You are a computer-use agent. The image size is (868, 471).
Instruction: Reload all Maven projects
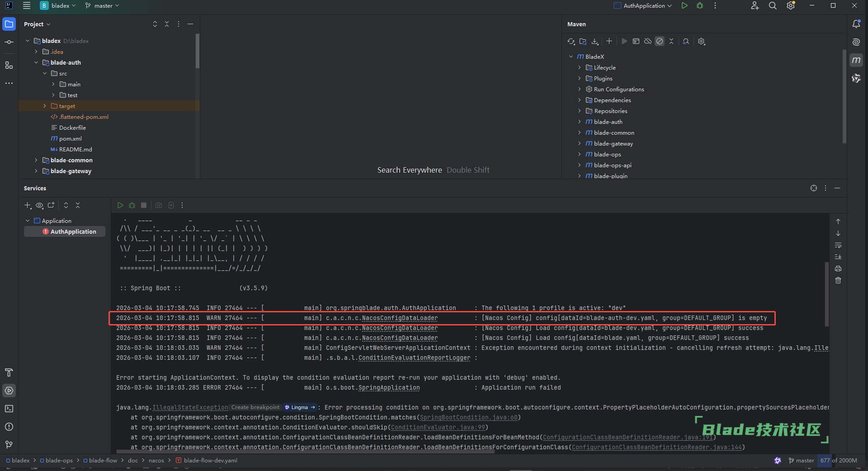571,42
